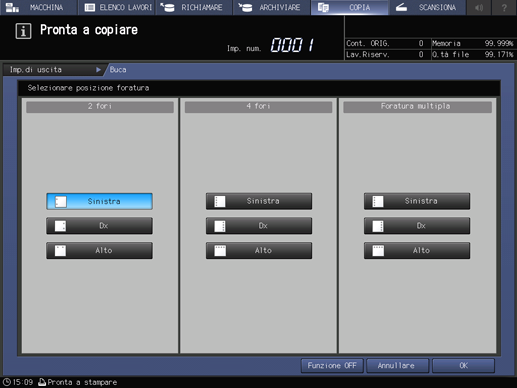Screen dimensions: 517x388
Task: Click the clock icon in status bar
Action: [7, 382]
